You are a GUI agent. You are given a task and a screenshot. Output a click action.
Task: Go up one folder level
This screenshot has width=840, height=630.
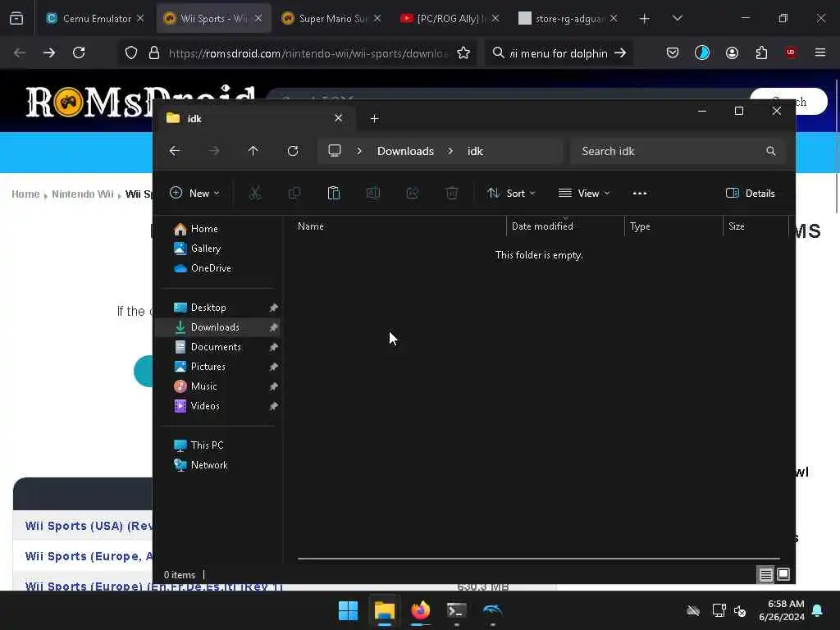click(253, 151)
